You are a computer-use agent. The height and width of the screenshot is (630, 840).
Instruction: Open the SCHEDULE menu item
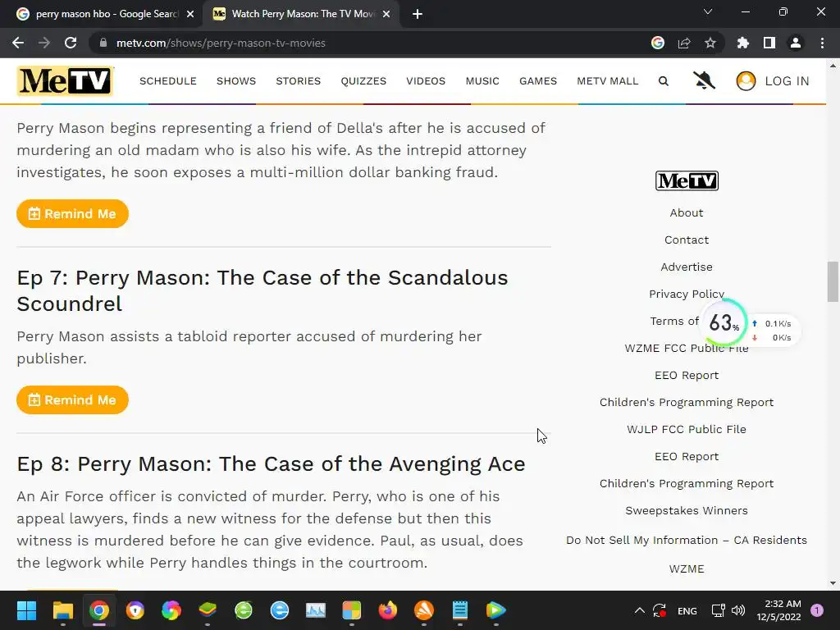click(x=167, y=81)
